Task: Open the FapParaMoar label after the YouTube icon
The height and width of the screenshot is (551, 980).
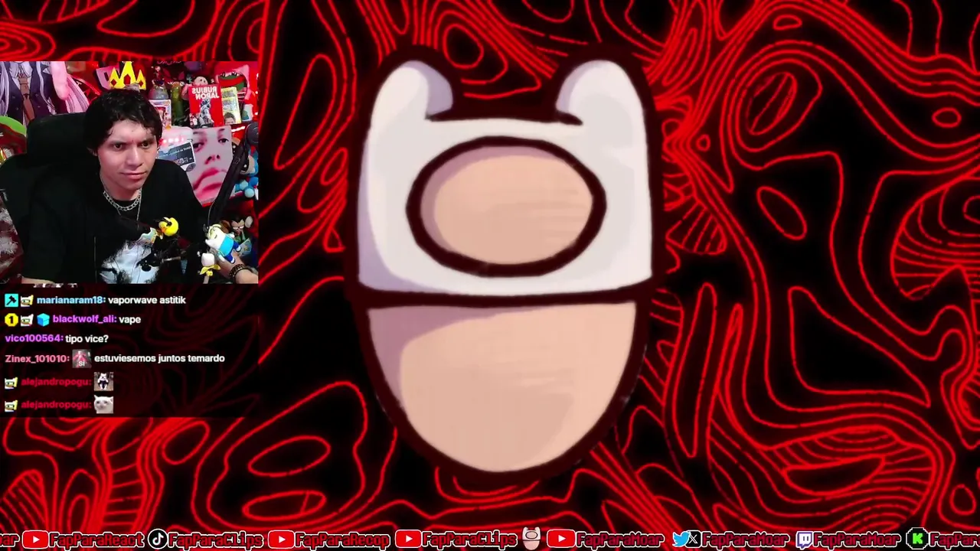Action: [619, 540]
